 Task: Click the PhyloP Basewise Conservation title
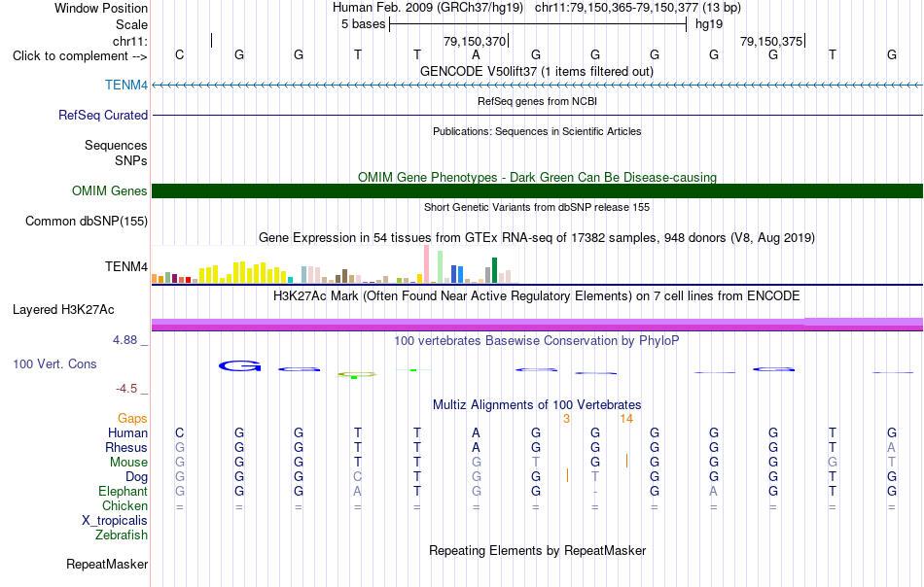point(537,340)
